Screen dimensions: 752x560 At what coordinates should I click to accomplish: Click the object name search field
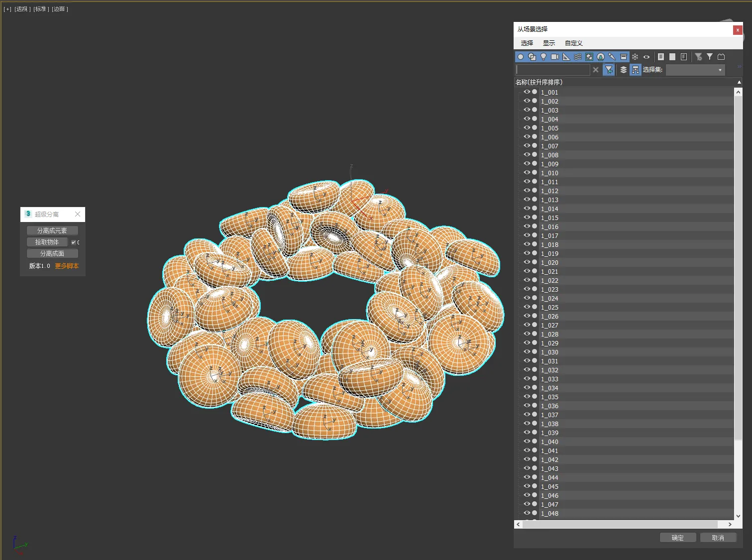click(552, 70)
